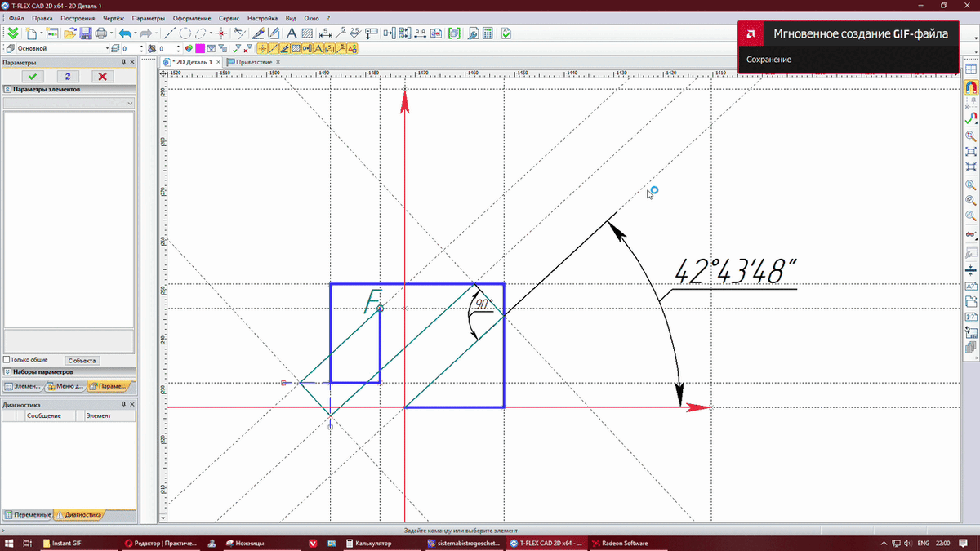
Task: Click the blue refresh arrows in Parameters panel
Action: (x=67, y=76)
